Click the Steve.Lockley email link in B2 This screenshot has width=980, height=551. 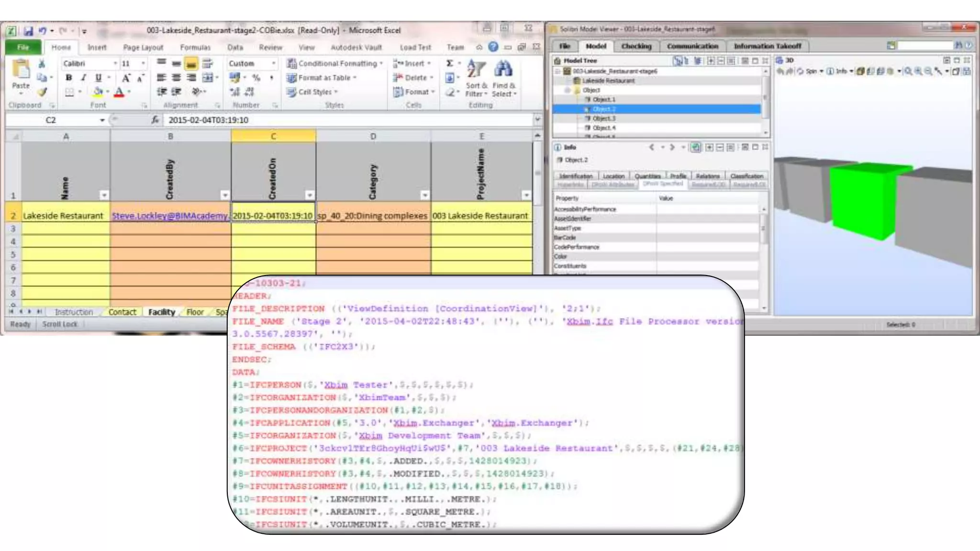coord(169,216)
